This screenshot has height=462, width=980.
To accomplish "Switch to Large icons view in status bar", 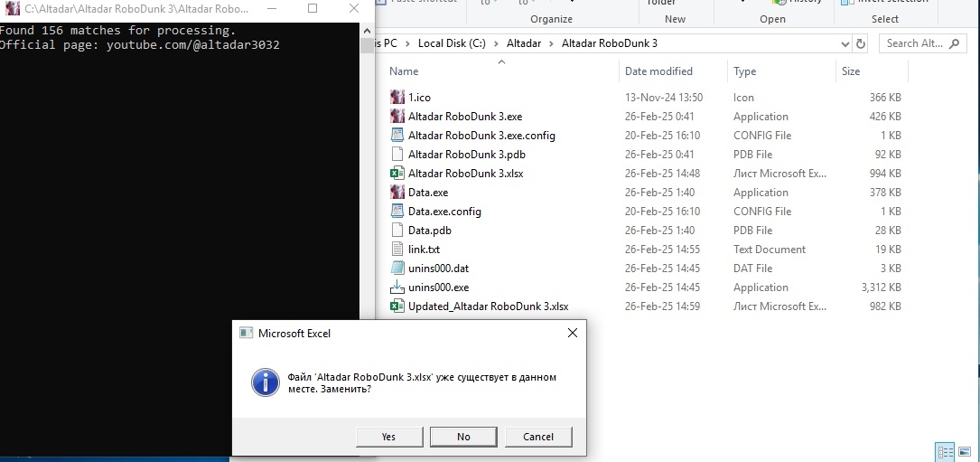I will 964,451.
